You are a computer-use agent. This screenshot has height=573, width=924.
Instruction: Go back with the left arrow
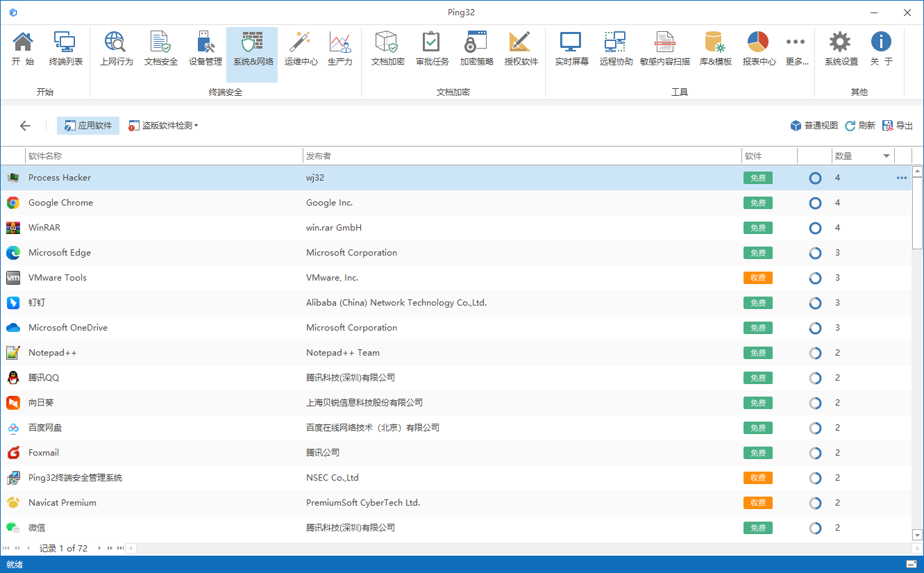(x=25, y=126)
